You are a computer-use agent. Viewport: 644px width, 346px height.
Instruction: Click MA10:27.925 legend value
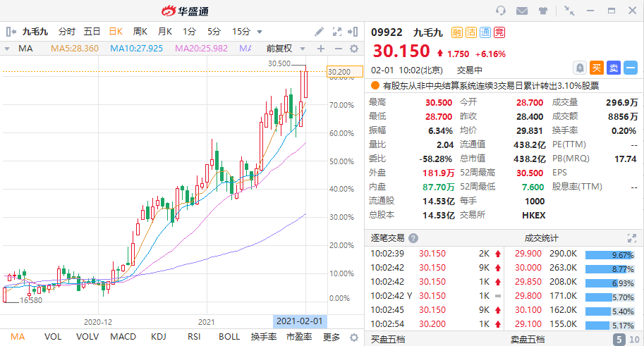click(x=136, y=49)
